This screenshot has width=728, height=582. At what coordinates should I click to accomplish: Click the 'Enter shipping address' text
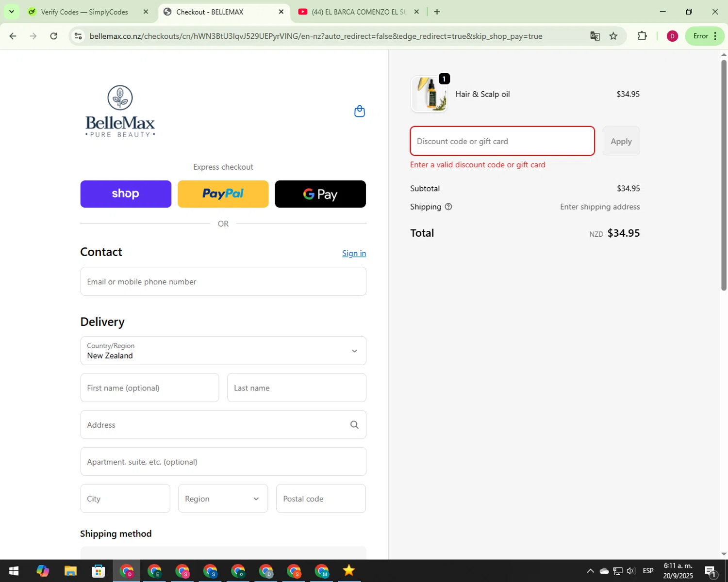point(600,207)
